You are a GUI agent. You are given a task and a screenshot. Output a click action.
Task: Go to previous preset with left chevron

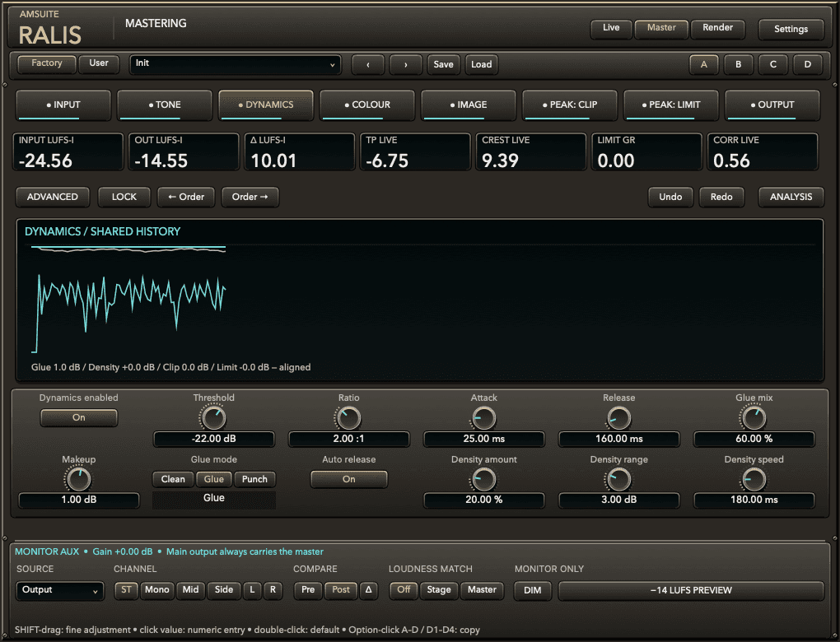(368, 64)
